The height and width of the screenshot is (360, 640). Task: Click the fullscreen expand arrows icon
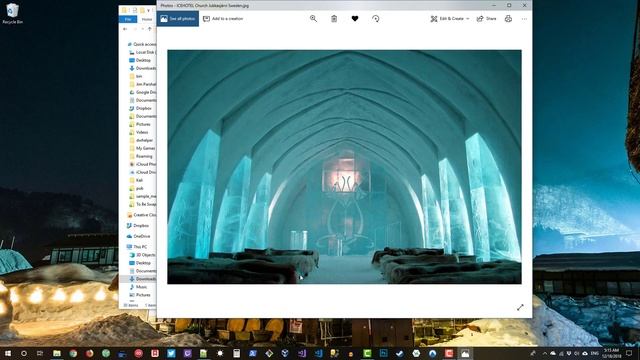point(520,307)
